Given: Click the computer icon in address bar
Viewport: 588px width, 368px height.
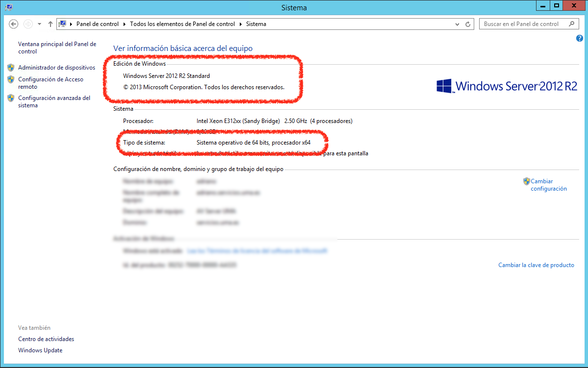Looking at the screenshot, I should [63, 24].
